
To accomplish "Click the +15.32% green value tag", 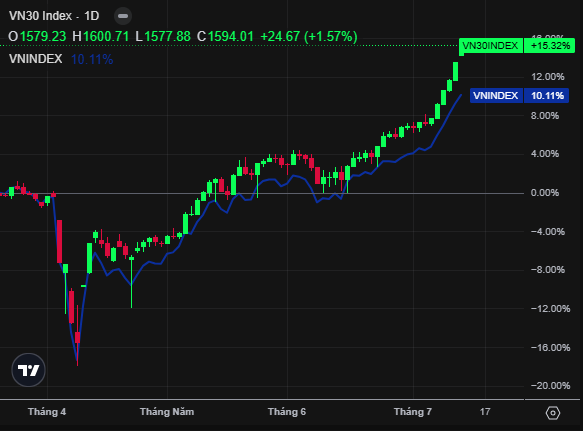I will coord(550,46).
